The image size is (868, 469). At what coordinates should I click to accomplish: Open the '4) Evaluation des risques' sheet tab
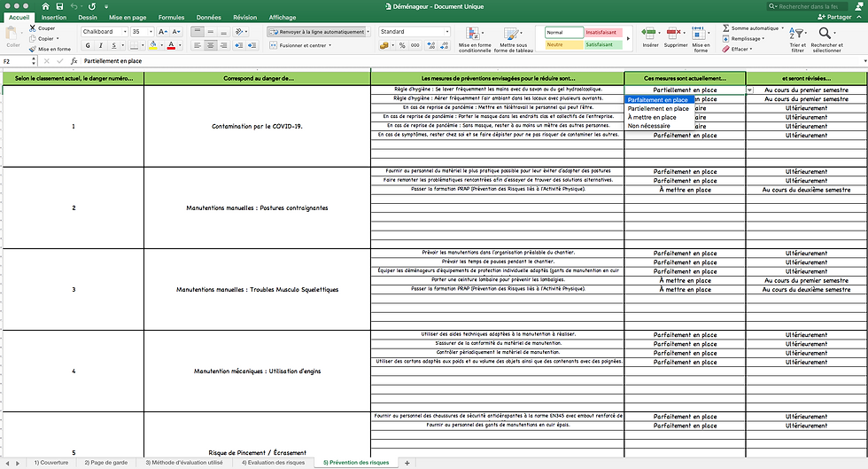tap(273, 462)
